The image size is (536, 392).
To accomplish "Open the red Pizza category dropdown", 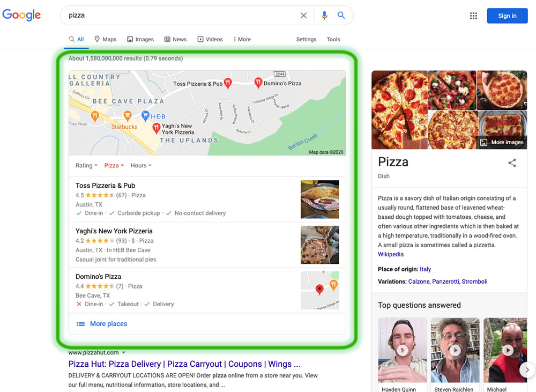I will 114,166.
